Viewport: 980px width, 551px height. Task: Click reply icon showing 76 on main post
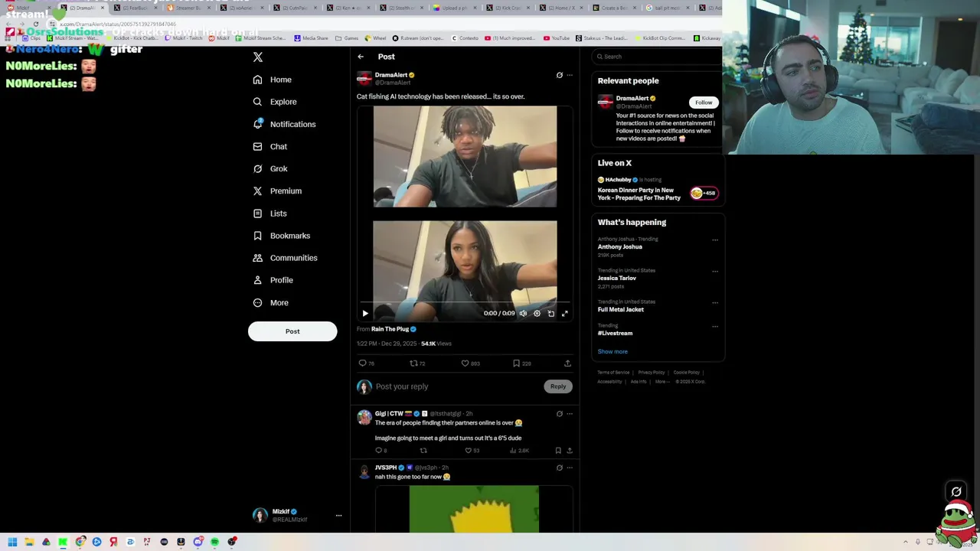point(367,364)
